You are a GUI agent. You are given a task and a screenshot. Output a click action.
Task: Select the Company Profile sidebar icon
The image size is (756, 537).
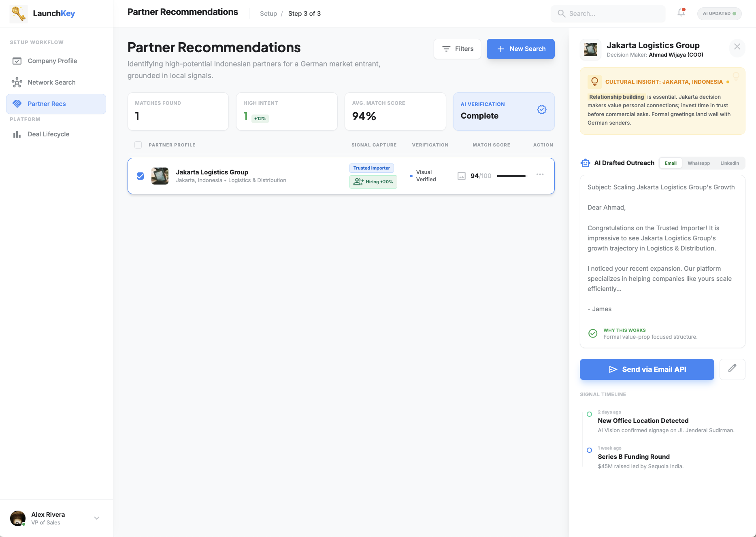tap(17, 61)
